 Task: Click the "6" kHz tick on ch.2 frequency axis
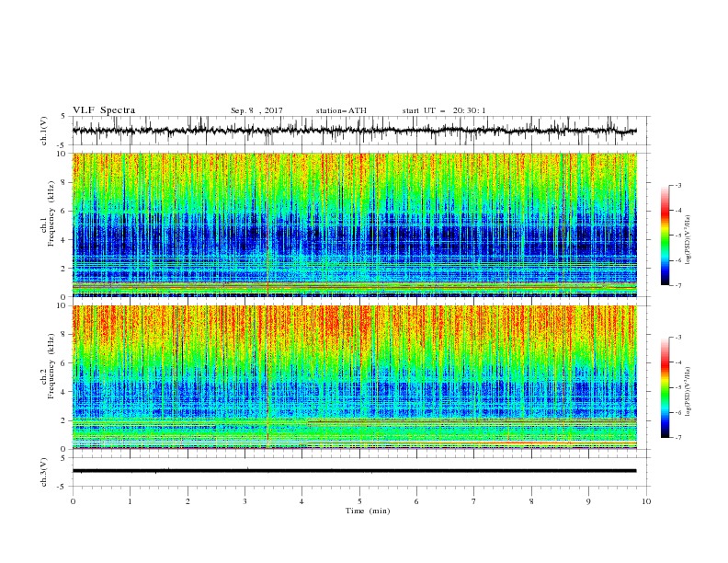[x=63, y=362]
